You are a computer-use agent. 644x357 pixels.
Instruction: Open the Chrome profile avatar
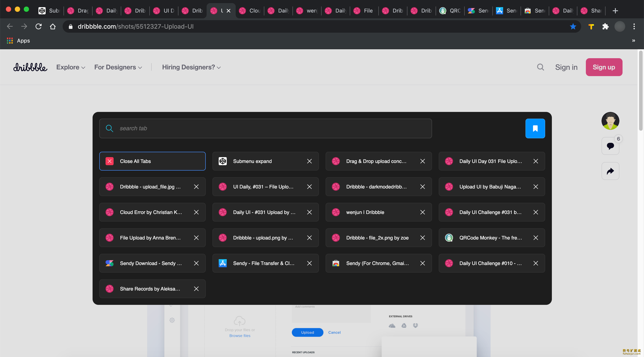619,26
